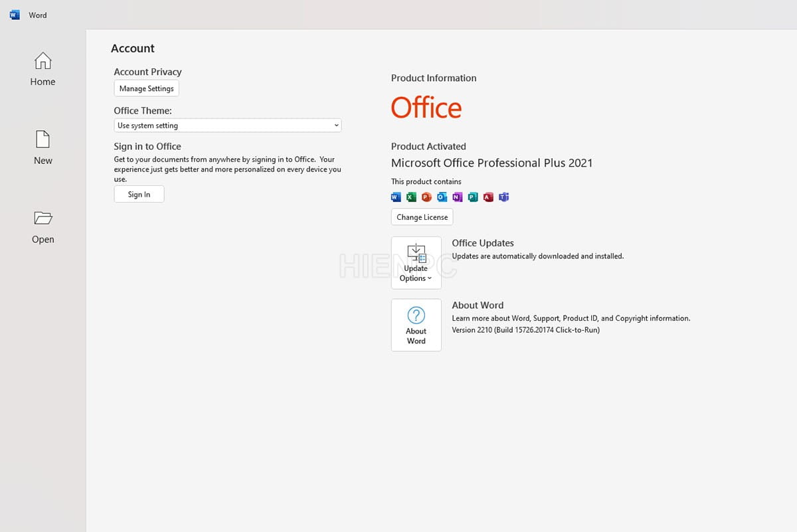Open the Office Theme dropdown

pos(228,125)
